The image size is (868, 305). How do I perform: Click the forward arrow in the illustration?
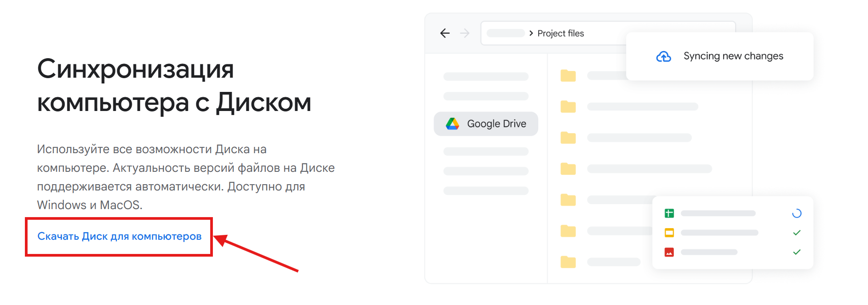pyautogui.click(x=465, y=33)
